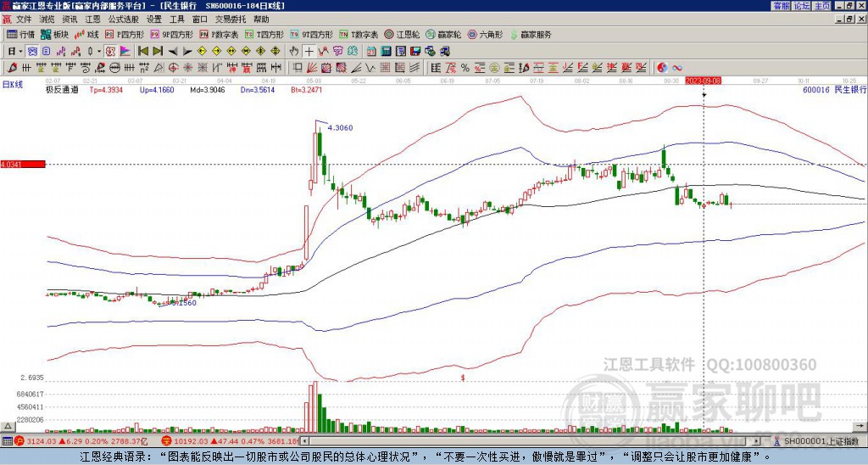Click the black left arrow icon
868x465 pixels.
click(173, 52)
